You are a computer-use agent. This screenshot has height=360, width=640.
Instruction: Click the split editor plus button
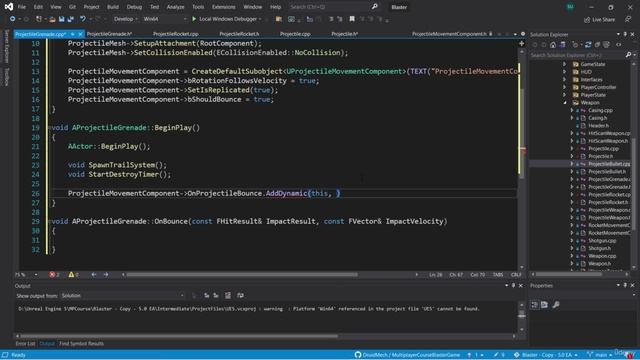click(521, 43)
